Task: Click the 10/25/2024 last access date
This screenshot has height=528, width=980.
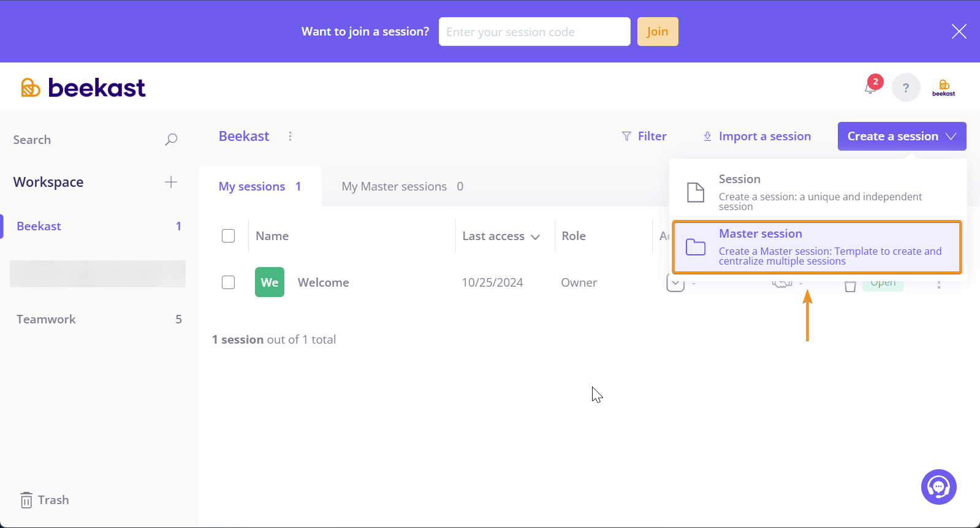Action: (x=492, y=282)
